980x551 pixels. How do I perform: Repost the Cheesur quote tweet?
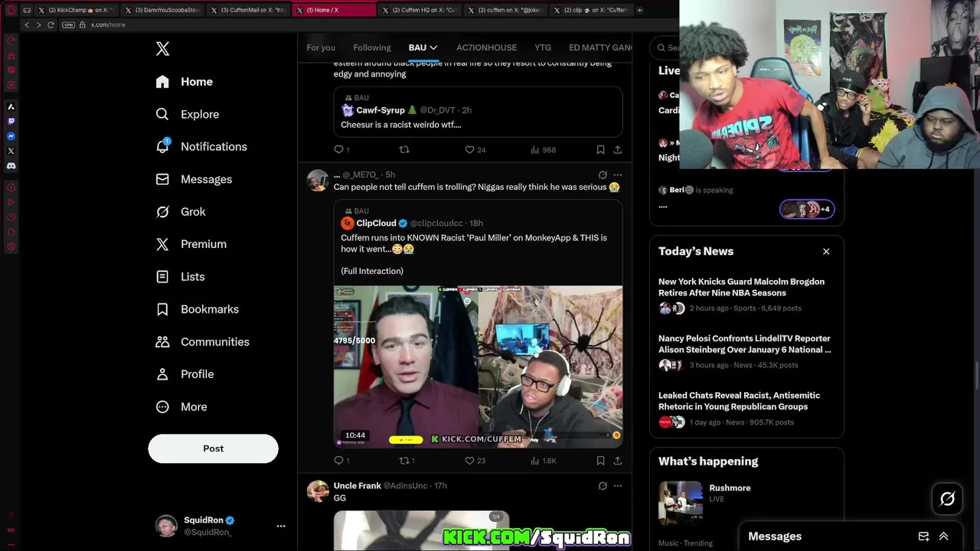click(x=404, y=150)
